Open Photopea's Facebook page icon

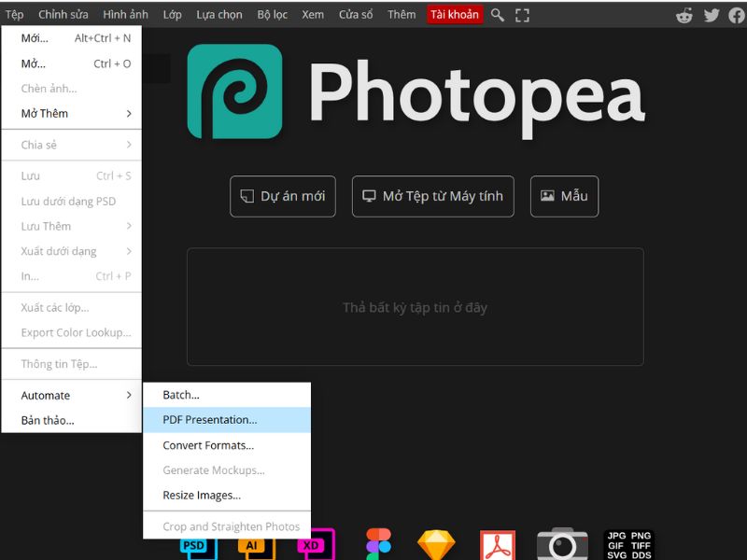pos(737,15)
